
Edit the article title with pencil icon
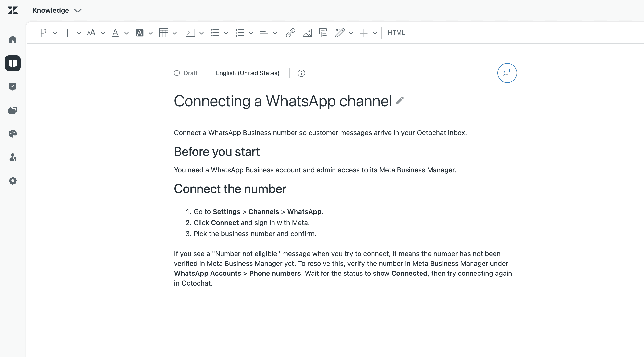tap(400, 101)
